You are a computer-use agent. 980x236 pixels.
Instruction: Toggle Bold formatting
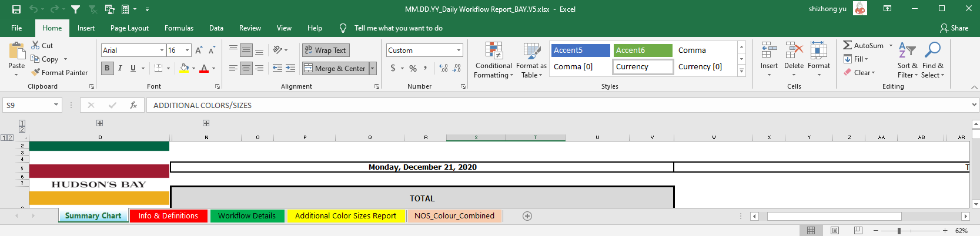coord(107,68)
